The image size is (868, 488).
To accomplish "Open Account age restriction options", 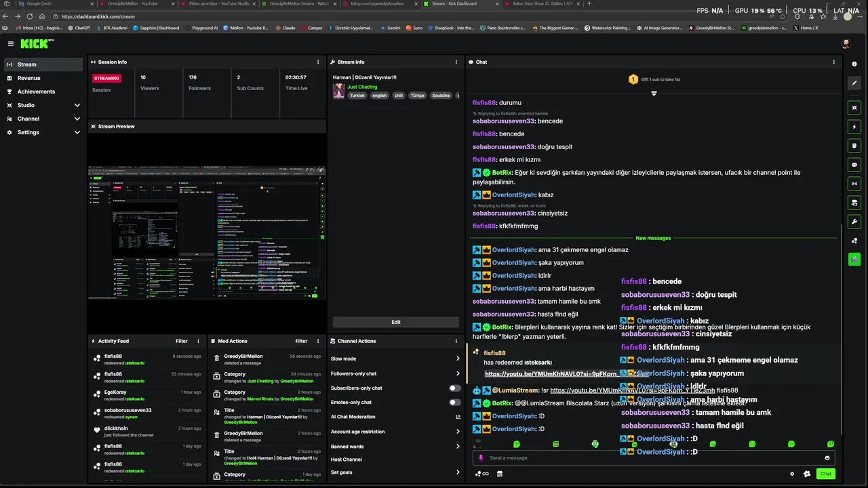I will [395, 431].
